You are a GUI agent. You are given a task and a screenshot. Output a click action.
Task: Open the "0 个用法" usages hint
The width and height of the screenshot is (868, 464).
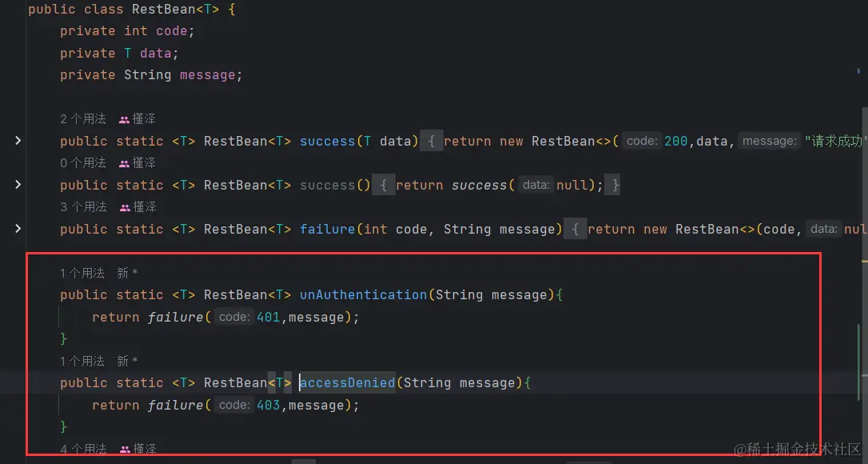pyautogui.click(x=83, y=162)
